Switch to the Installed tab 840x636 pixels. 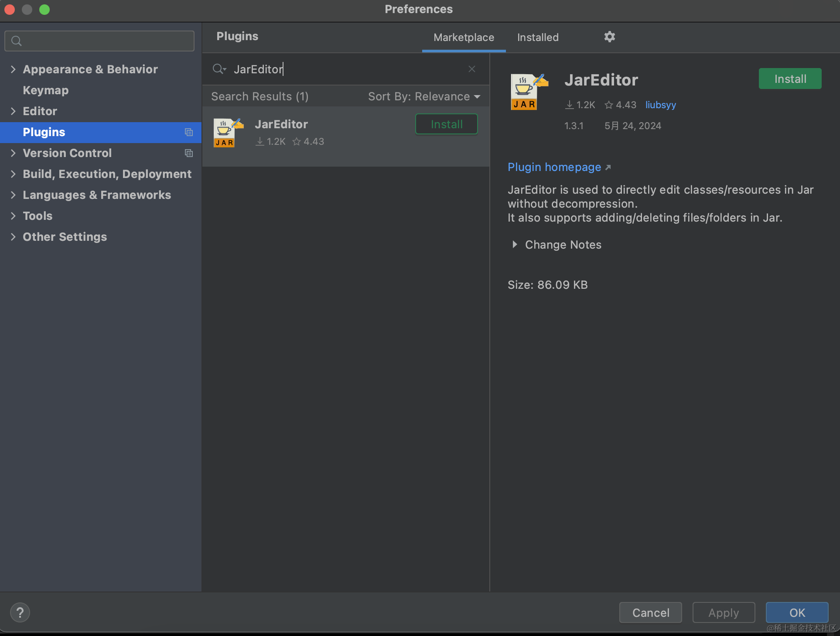tap(538, 36)
